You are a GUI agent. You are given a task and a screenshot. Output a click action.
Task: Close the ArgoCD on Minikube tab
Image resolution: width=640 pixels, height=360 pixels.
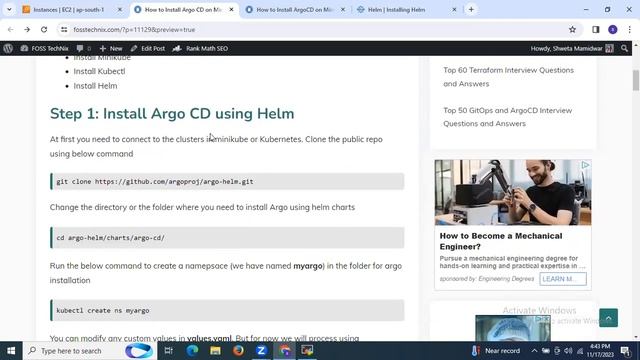click(x=343, y=9)
